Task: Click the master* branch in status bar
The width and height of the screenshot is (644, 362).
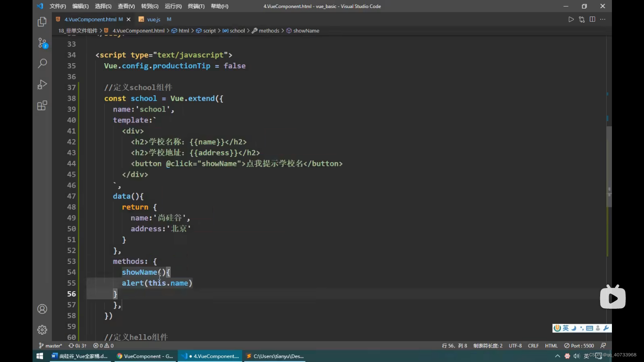Action: [x=50, y=346]
